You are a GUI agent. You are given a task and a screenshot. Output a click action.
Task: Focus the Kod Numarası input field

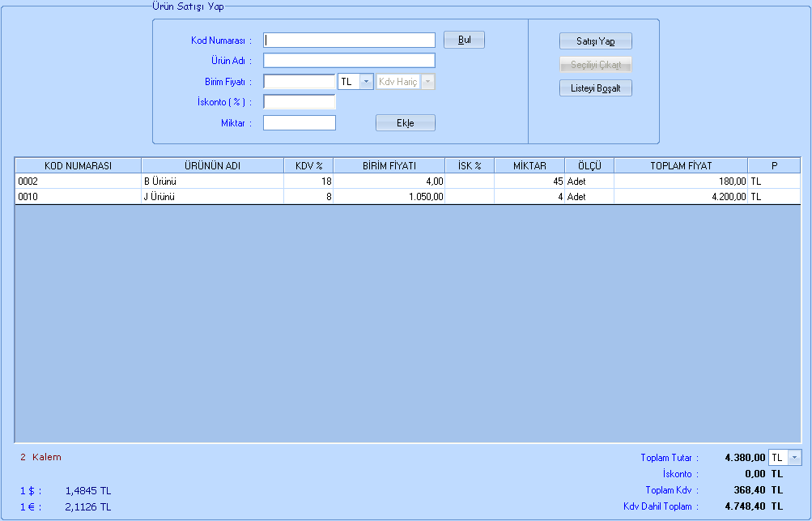coord(349,41)
